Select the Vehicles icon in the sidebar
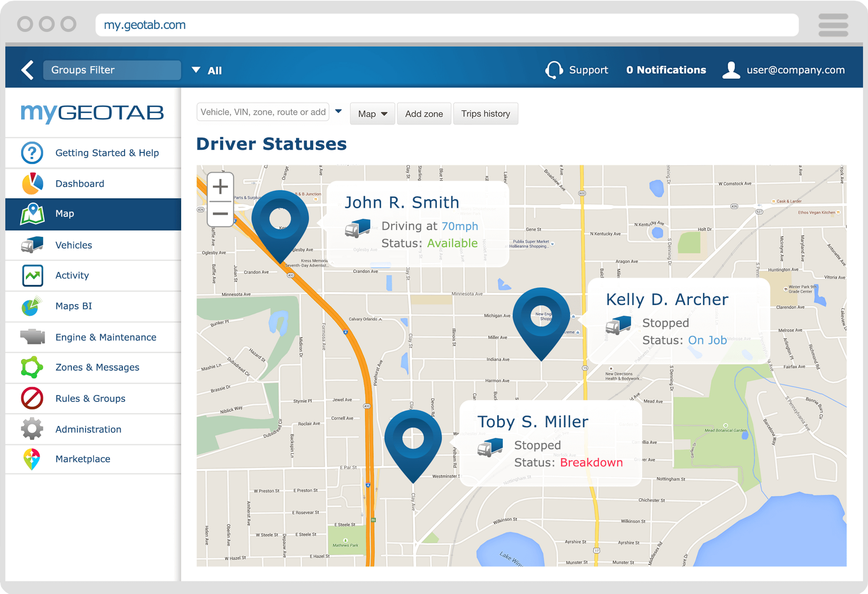 coord(33,244)
